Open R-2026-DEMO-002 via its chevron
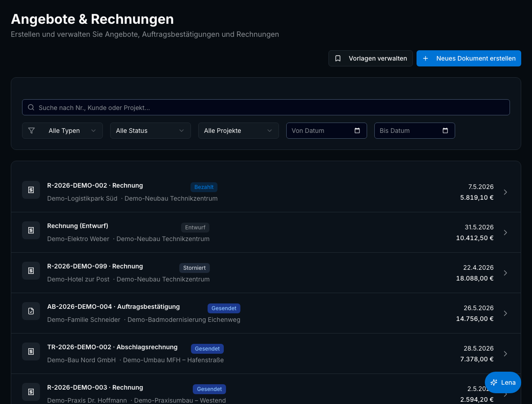Image resolution: width=532 pixels, height=404 pixels. (x=505, y=192)
